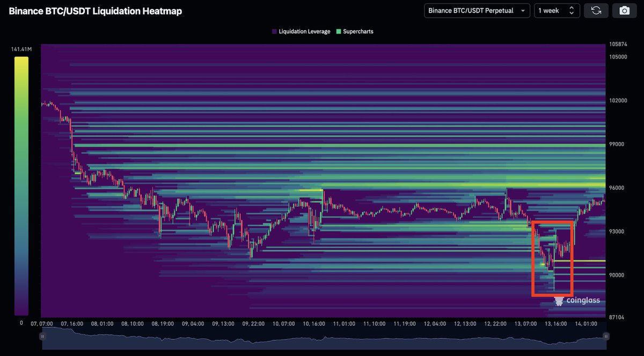Toggle the Supercharts legend item
Screen dimensions: 644x356
click(355, 32)
